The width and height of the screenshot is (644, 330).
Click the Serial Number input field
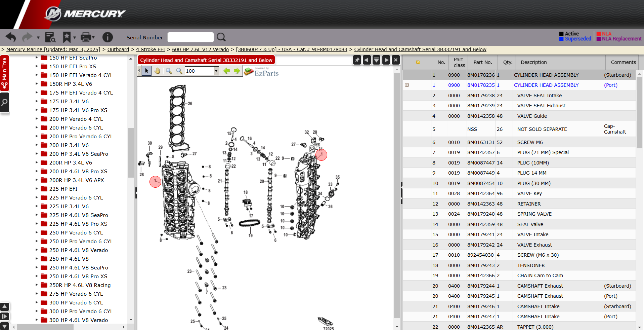coord(190,37)
